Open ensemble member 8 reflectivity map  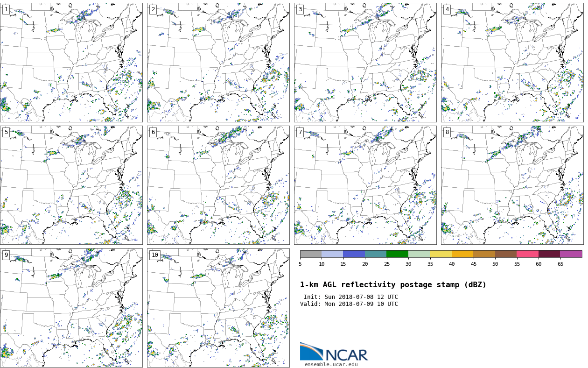[x=512, y=185]
